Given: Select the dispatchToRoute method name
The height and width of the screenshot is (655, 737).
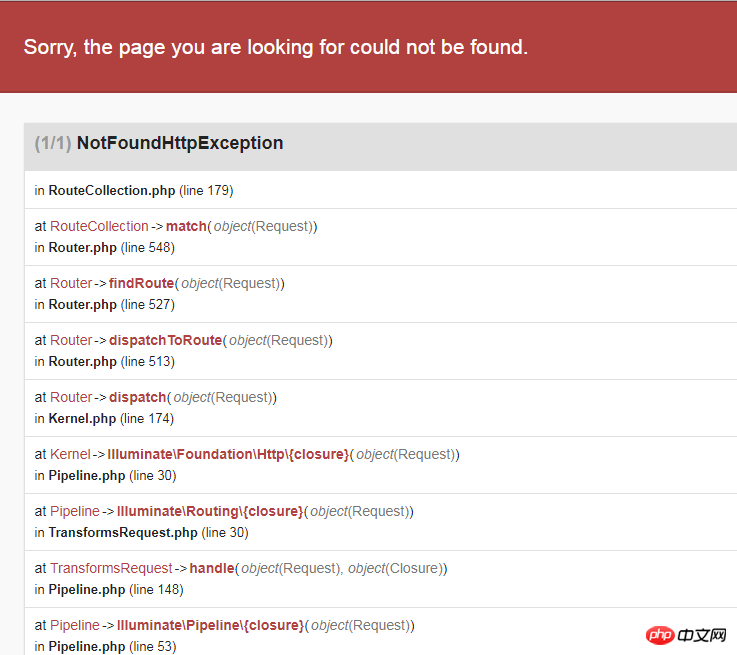Looking at the screenshot, I should tap(165, 340).
